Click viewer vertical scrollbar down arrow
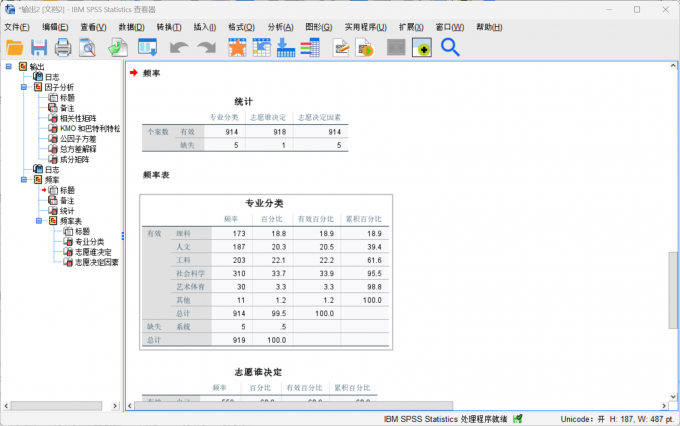Viewport: 680px width, 426px height. (x=673, y=397)
